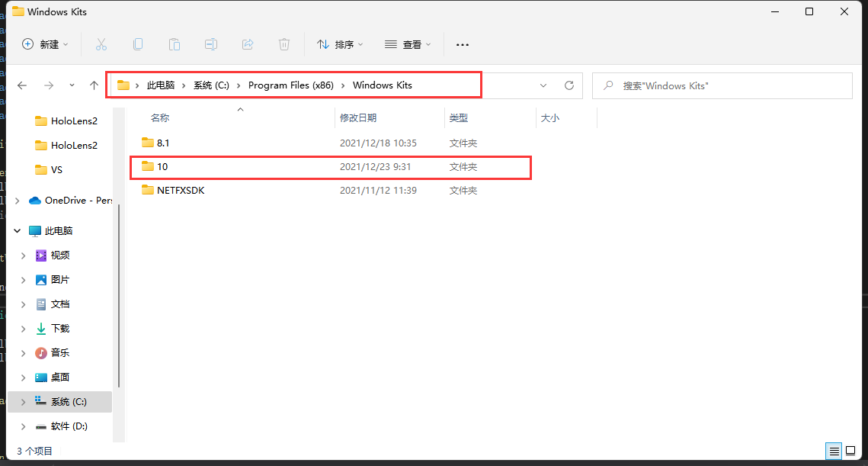Expand the 音乐 (Music) node
Screen dimensions: 868x466
point(24,353)
